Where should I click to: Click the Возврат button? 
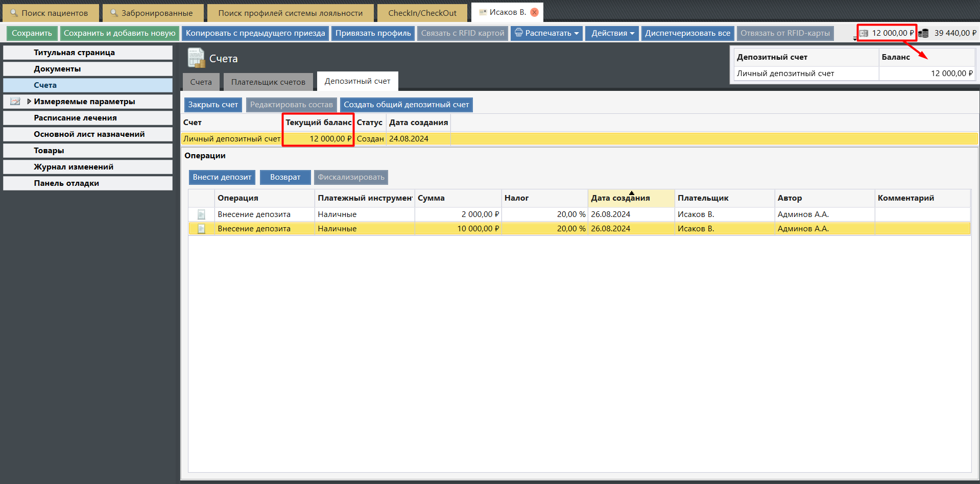tap(285, 177)
